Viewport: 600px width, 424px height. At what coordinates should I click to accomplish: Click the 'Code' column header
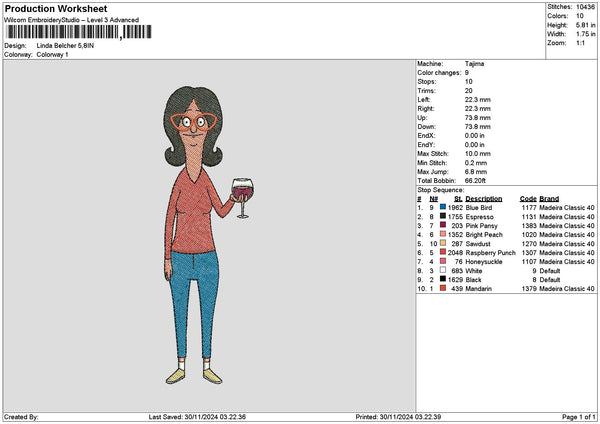528,199
